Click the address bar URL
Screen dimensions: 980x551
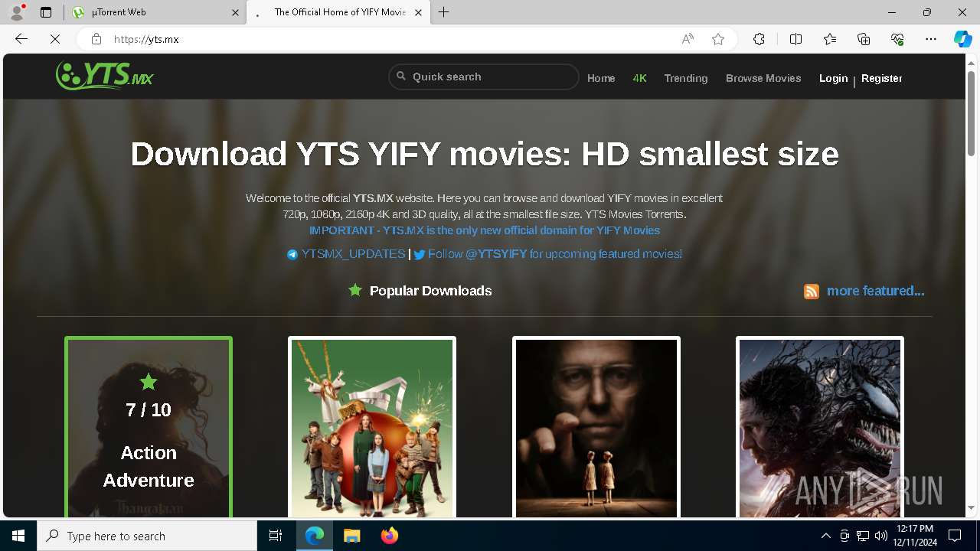click(x=146, y=39)
